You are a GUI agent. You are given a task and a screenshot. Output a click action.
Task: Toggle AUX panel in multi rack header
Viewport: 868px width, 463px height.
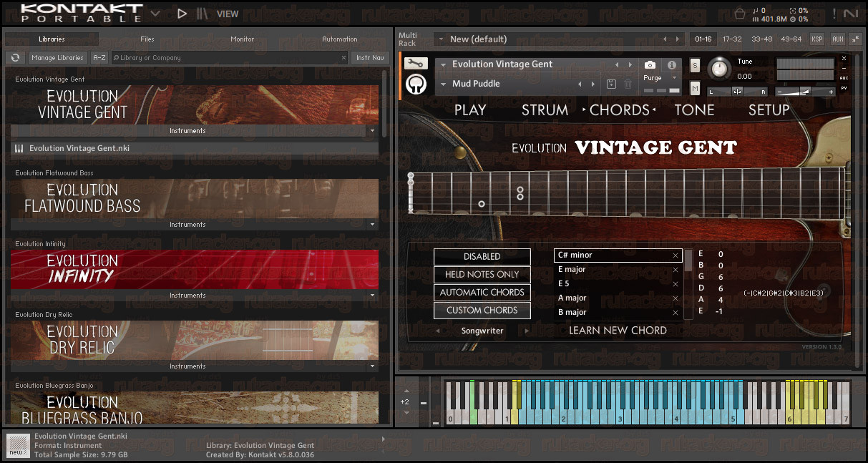click(838, 39)
